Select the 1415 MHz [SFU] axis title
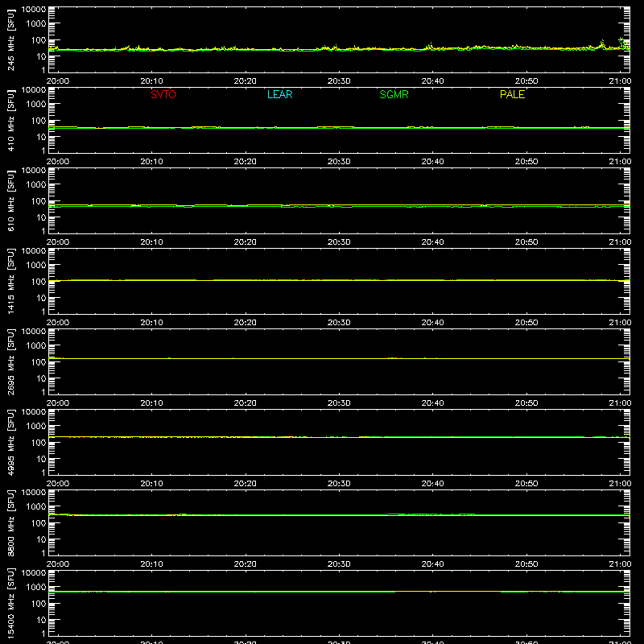This screenshot has width=644, height=644. click(10, 281)
